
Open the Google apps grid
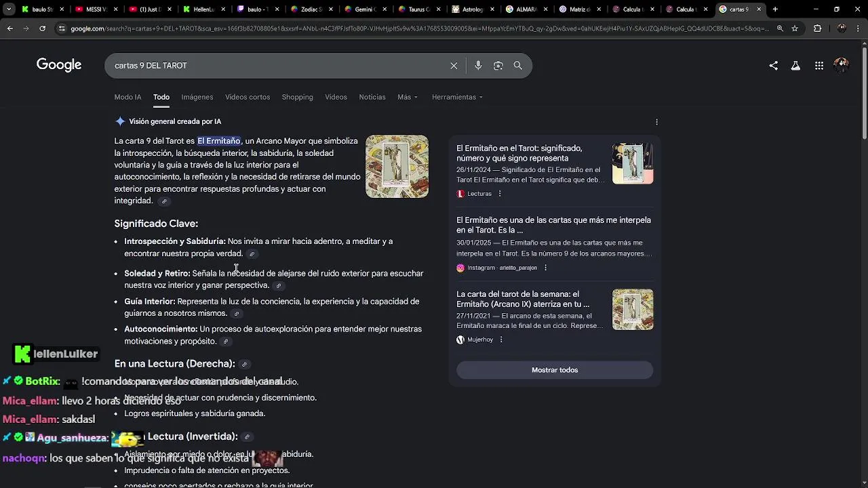pos(819,66)
